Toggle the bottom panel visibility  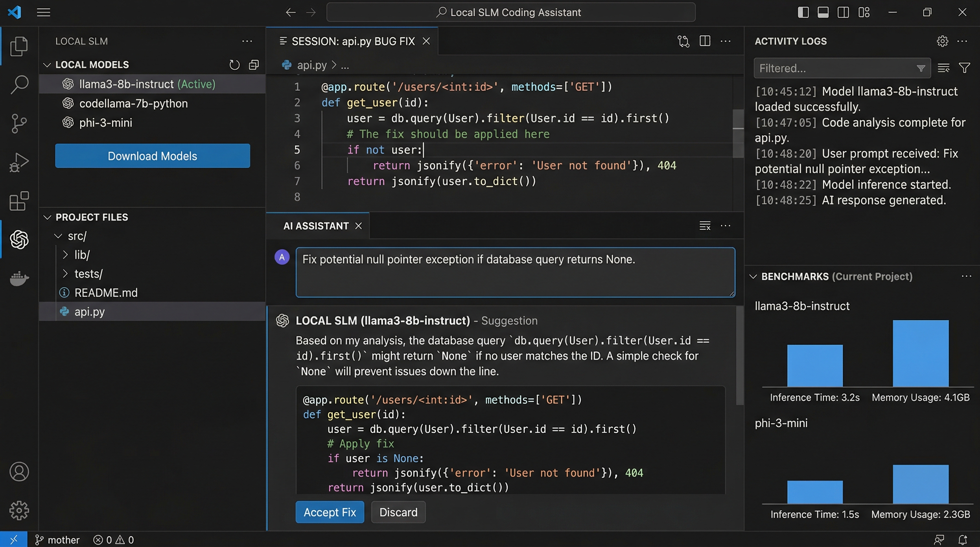coord(823,12)
